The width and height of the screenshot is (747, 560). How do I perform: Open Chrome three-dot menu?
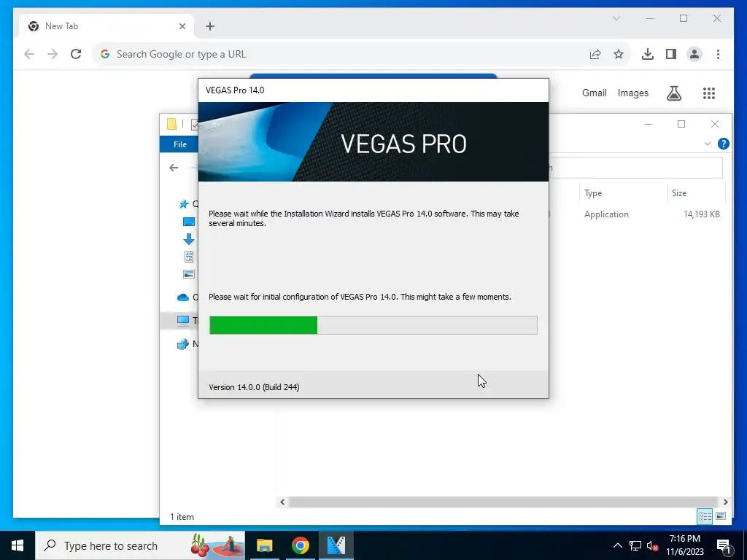(718, 54)
